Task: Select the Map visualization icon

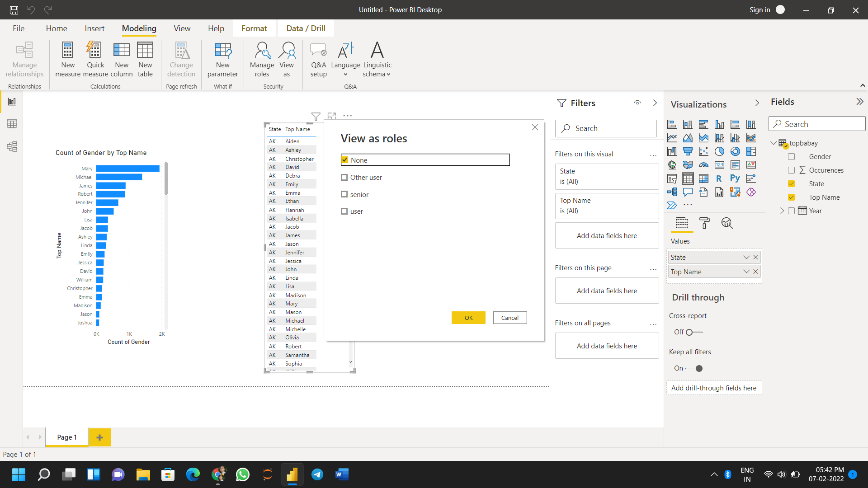Action: point(671,165)
